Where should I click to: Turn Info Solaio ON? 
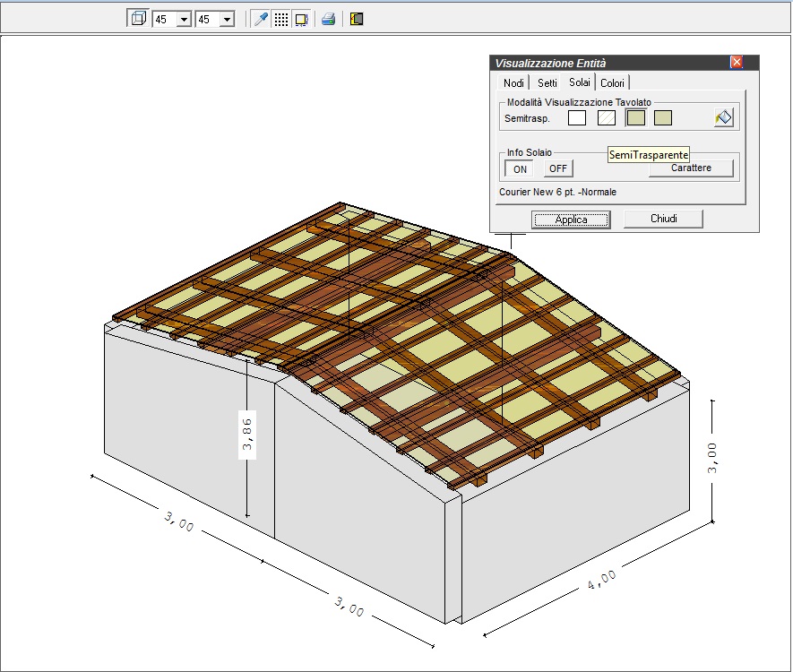(520, 168)
